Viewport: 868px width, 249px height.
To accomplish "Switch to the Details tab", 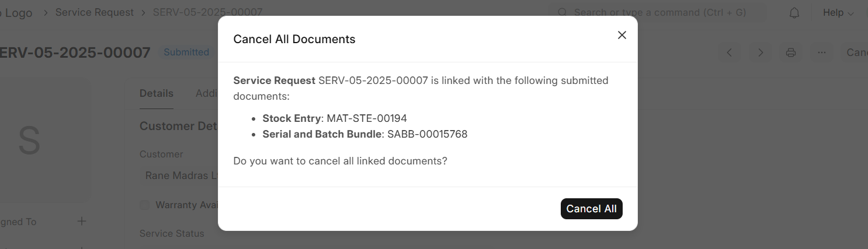I will 157,93.
